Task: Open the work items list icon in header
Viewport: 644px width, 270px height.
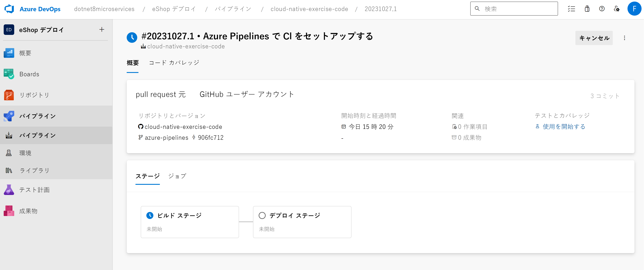Action: tap(572, 9)
